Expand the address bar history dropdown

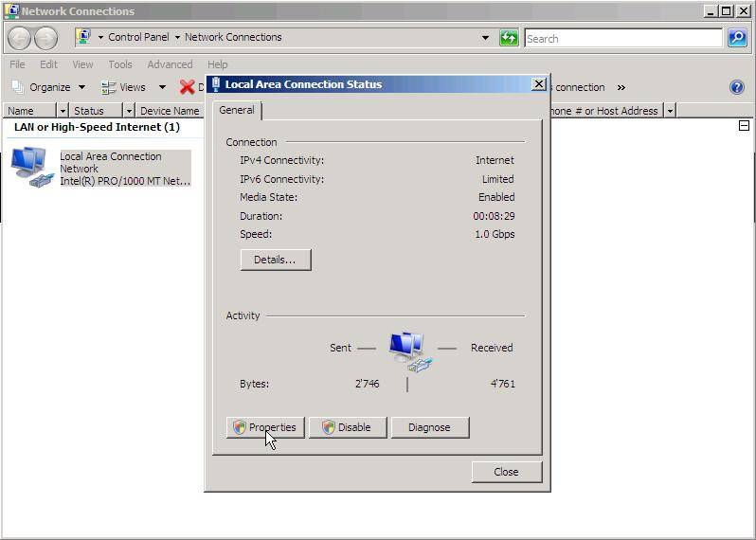pos(485,38)
